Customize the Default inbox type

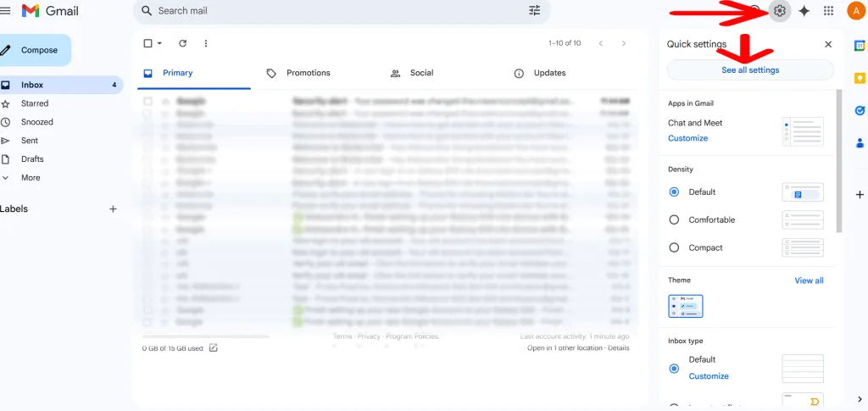click(709, 376)
